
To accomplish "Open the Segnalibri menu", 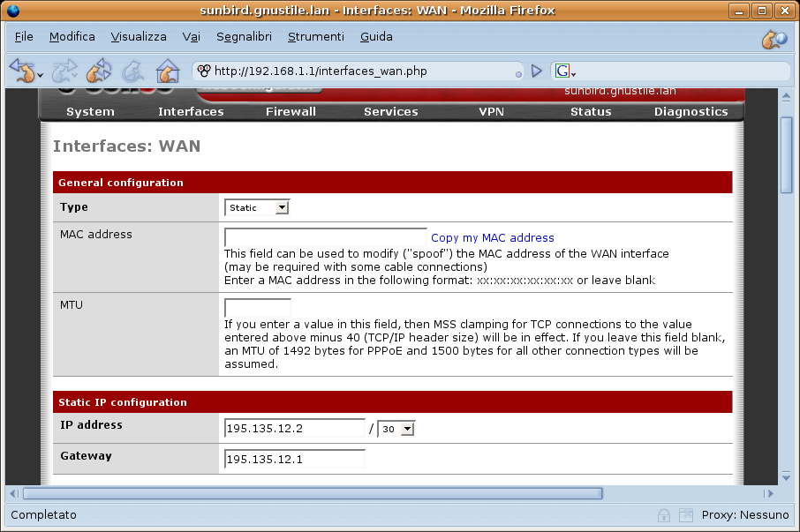I will pyautogui.click(x=244, y=37).
